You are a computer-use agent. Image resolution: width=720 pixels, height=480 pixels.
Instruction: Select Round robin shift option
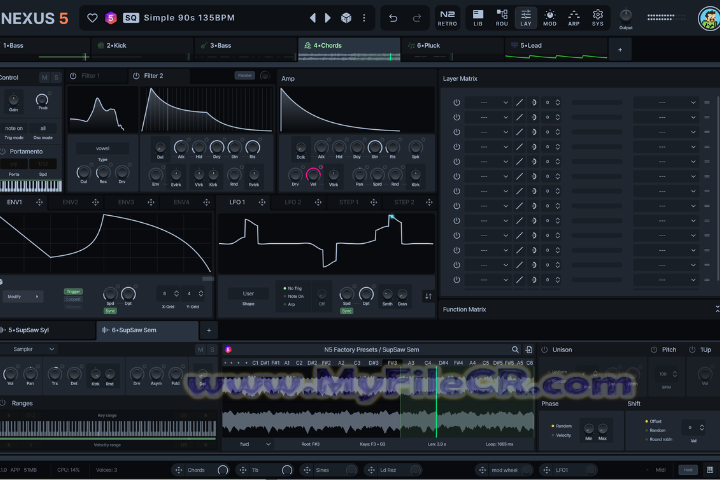click(659, 439)
